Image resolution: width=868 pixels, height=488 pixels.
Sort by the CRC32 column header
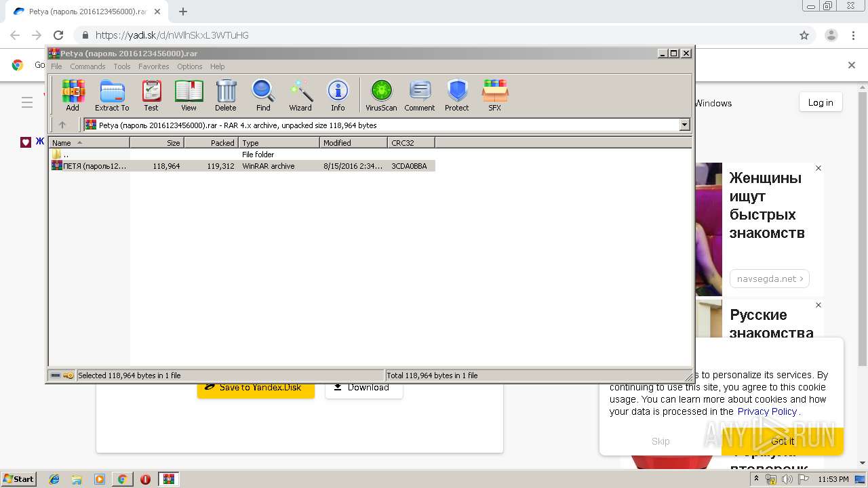click(x=411, y=142)
